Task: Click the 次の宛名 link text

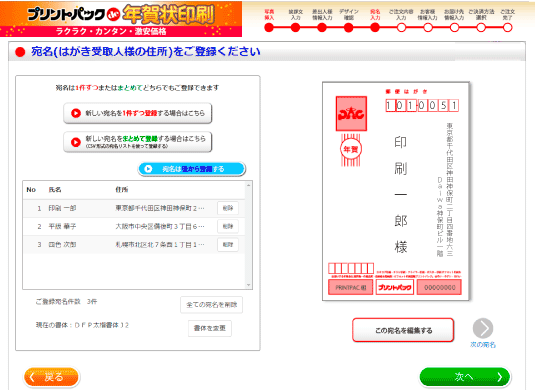Action: click(x=483, y=345)
